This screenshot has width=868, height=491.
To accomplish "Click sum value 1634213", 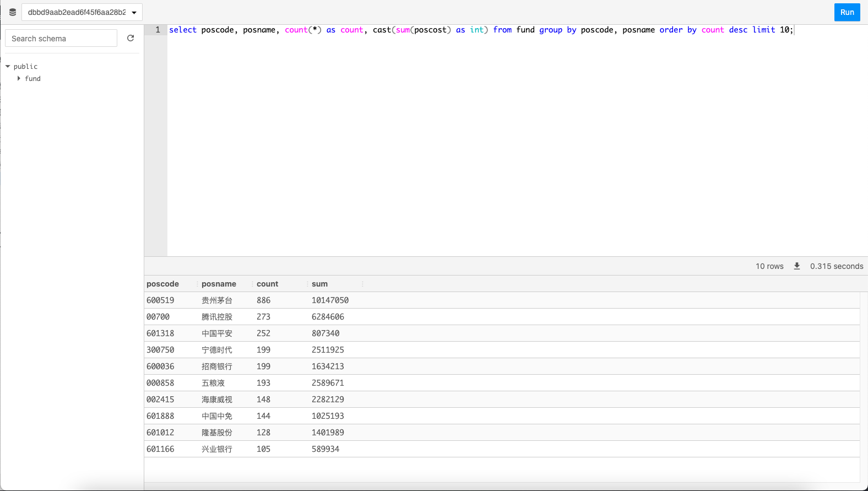I will 328,366.
